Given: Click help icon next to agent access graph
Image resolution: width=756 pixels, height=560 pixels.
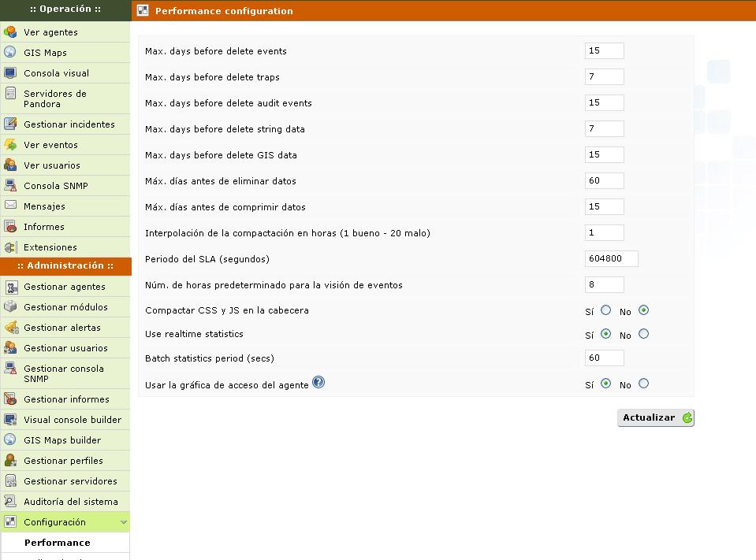Looking at the screenshot, I should coord(318,383).
